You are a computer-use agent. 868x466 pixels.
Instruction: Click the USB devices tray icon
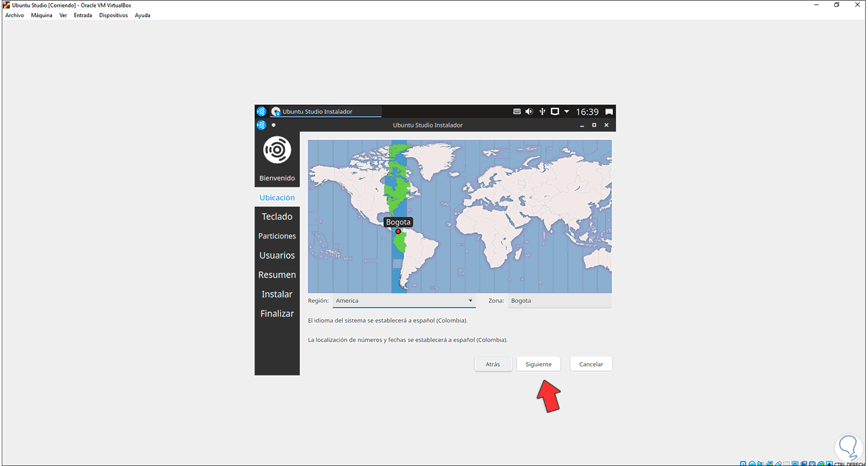(542, 112)
